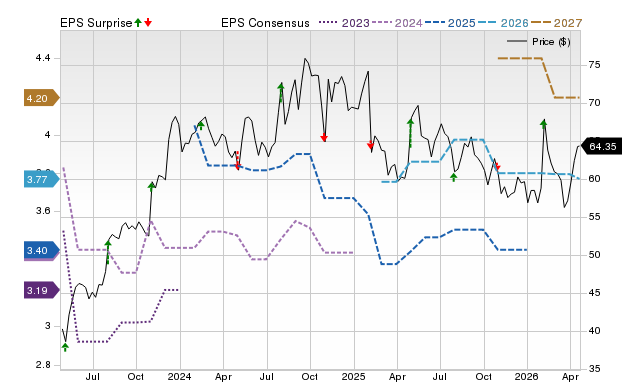Click the EPS Consensus legend title
This screenshot has width=640, height=382.
click(265, 23)
